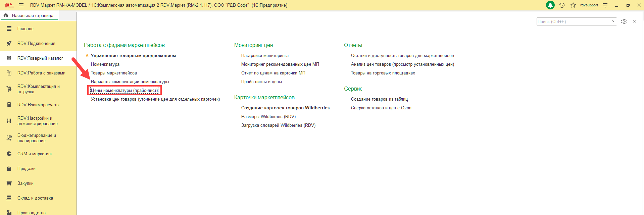Open Товары маркетплейсов
The width and height of the screenshot is (644, 215).
pyautogui.click(x=114, y=73)
